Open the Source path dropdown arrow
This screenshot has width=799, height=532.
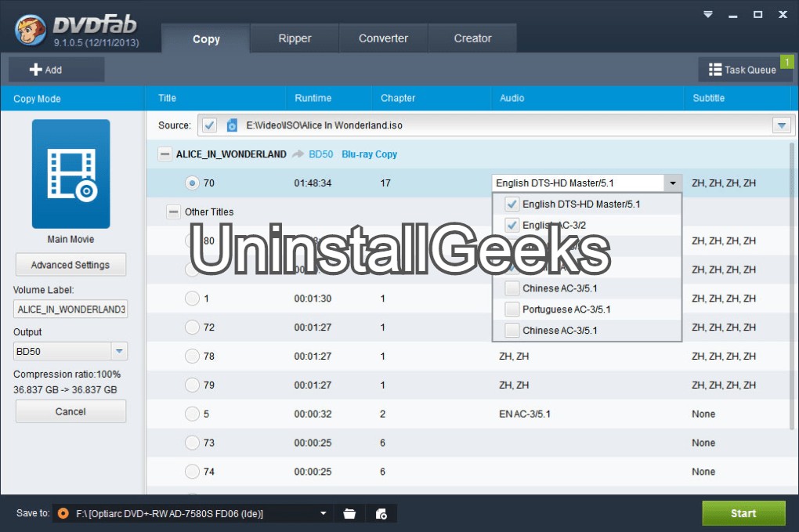coord(781,125)
